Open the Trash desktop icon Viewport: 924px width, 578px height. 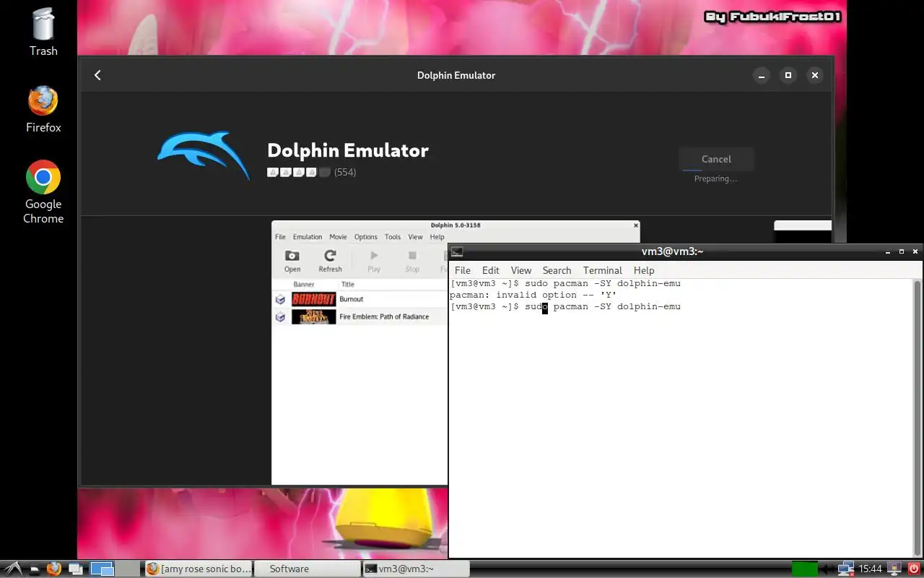click(x=43, y=33)
